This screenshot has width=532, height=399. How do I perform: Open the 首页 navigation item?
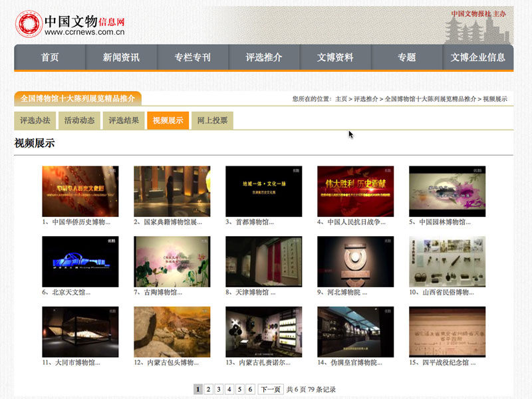pos(49,57)
